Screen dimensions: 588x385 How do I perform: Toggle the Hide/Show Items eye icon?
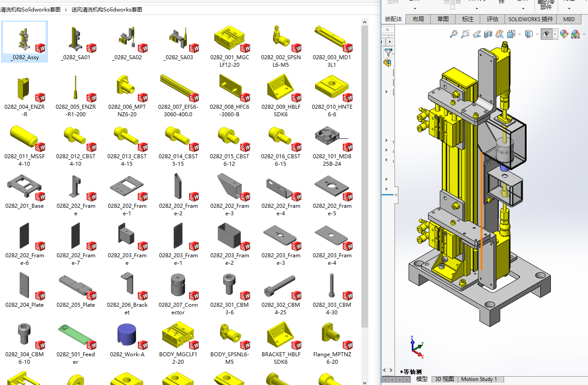tap(547, 34)
